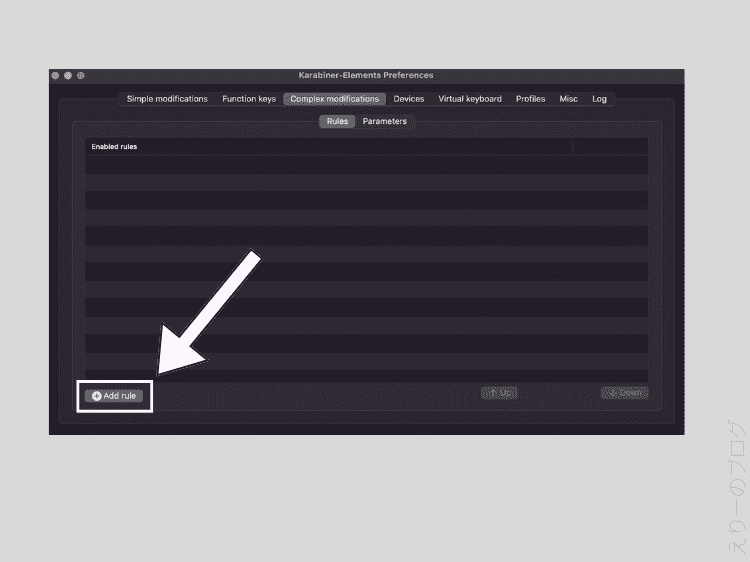
Task: Switch to the Parameters segment
Action: [385, 121]
